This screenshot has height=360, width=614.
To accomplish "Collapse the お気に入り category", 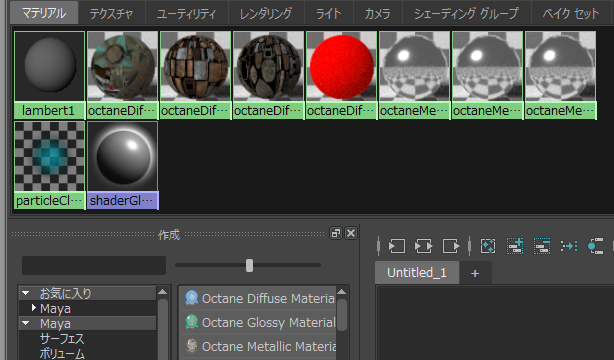I will (26, 293).
